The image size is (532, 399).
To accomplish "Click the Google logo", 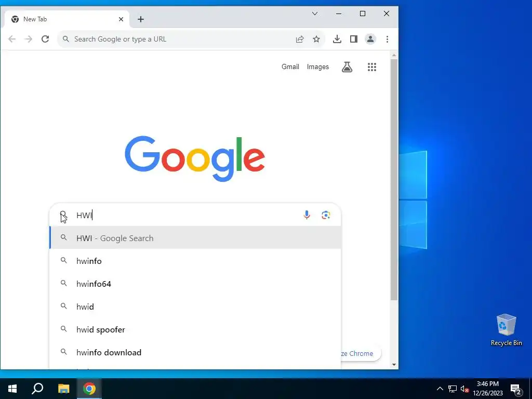I will (x=195, y=158).
